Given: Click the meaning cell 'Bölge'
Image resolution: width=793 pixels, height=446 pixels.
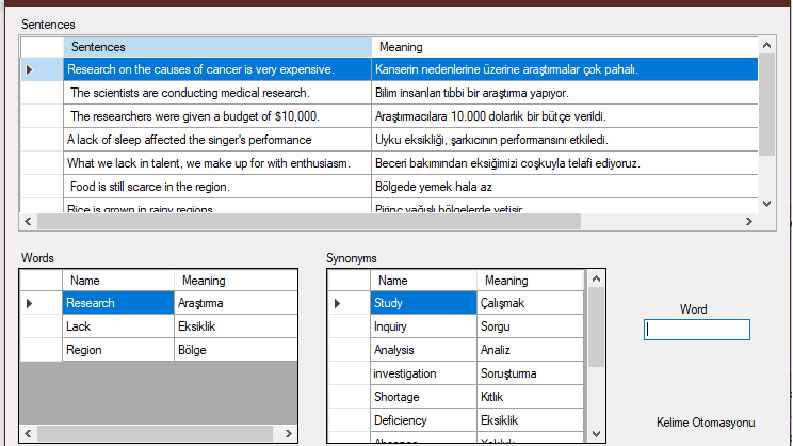Looking at the screenshot, I should point(236,350).
